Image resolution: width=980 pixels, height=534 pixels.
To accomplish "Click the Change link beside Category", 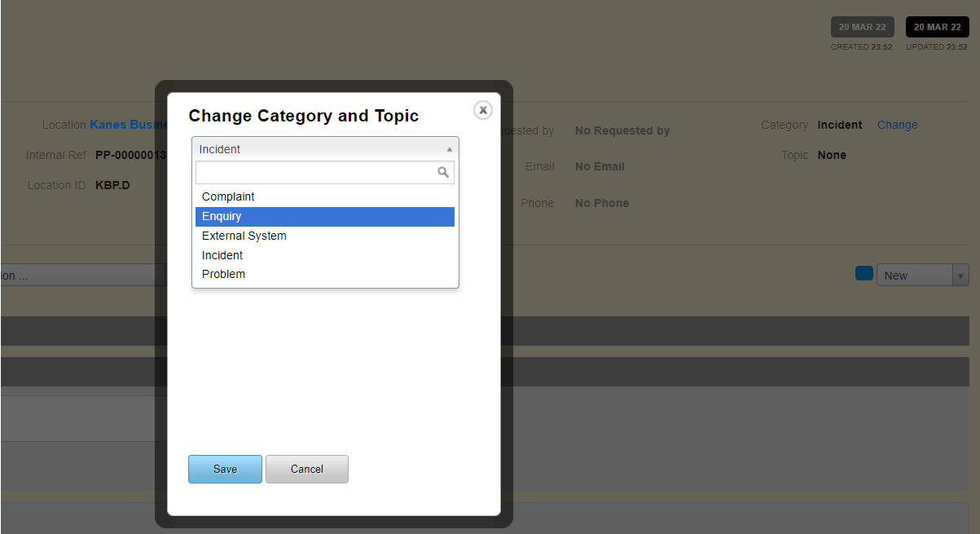I will tap(897, 125).
